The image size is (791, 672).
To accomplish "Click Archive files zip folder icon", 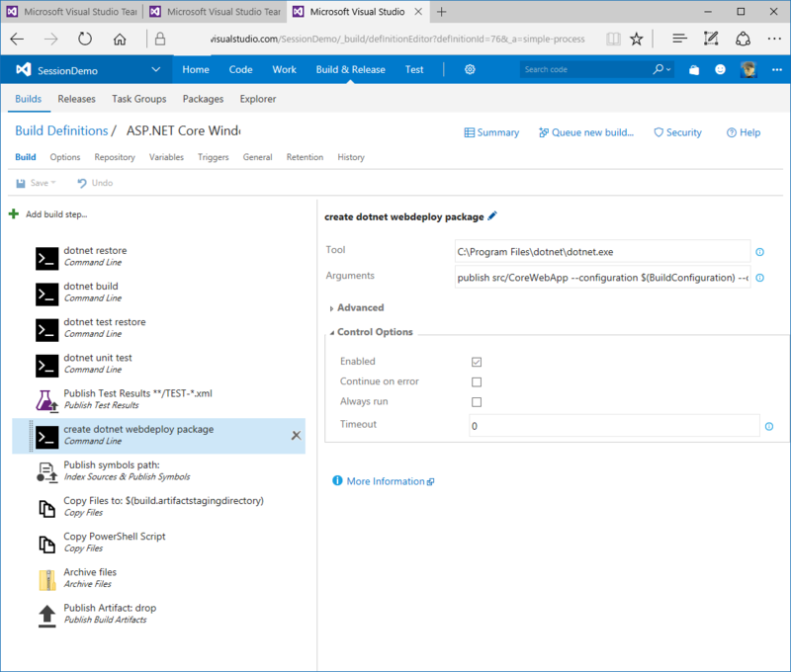I will [46, 579].
